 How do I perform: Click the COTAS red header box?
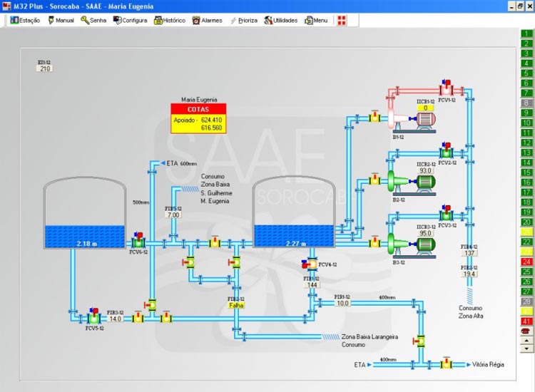click(x=198, y=110)
